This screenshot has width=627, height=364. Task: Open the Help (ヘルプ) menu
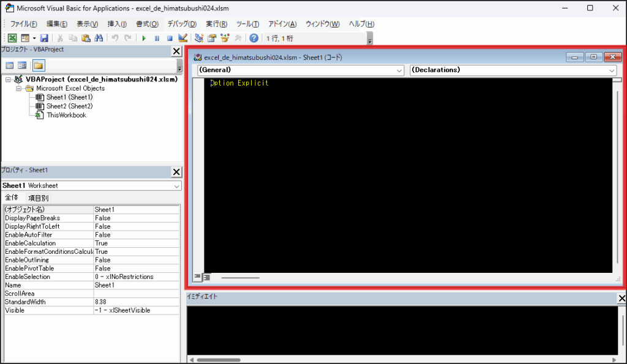(x=361, y=24)
